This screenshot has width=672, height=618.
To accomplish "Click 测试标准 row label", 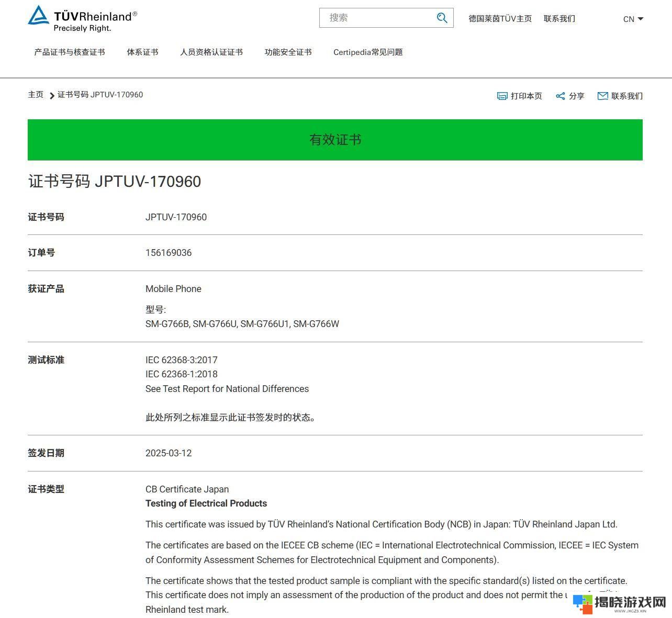I will pyautogui.click(x=46, y=360).
